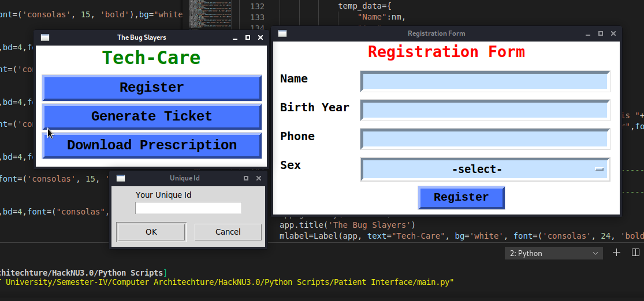Click line number 132 in editor gutter

pyautogui.click(x=257, y=6)
